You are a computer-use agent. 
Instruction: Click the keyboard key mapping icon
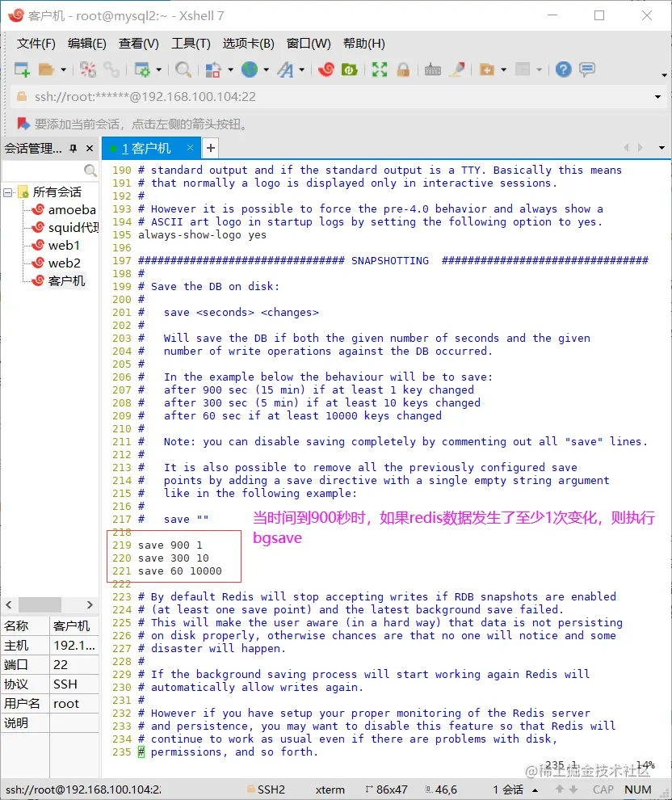433,69
